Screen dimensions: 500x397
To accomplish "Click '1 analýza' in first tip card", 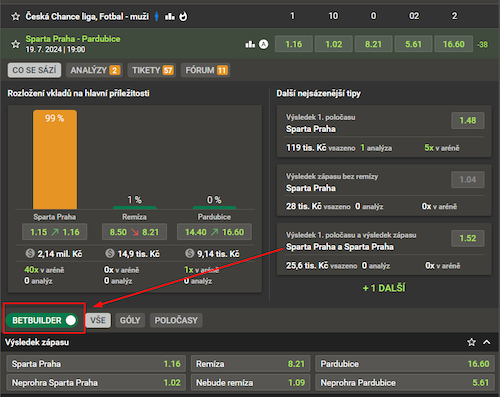I will pos(376,148).
